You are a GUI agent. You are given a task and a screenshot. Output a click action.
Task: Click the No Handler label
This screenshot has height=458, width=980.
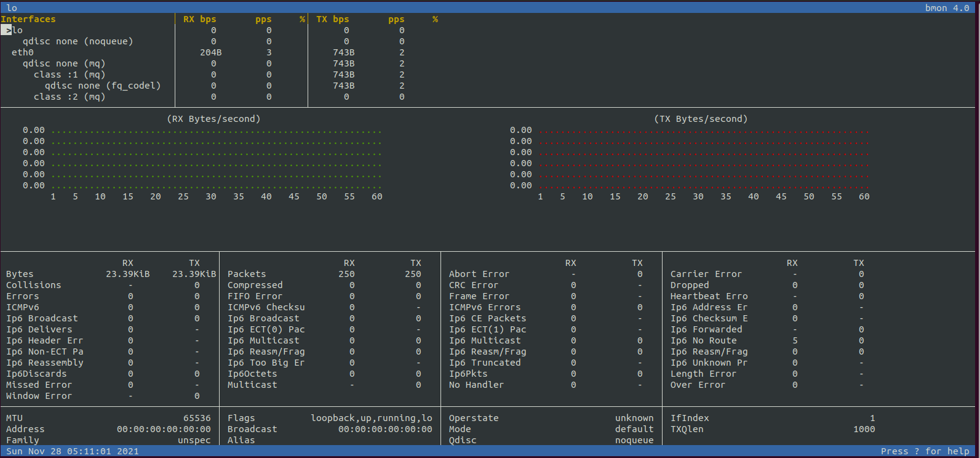tap(477, 385)
